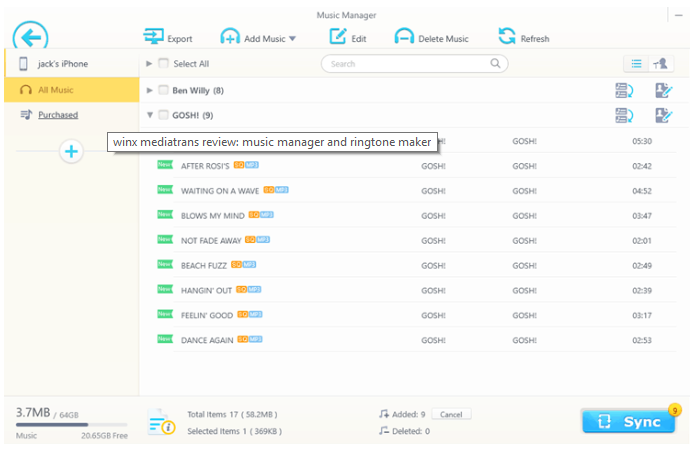Click Ben Willy row edit info icon
The image size is (696, 456).
(664, 91)
